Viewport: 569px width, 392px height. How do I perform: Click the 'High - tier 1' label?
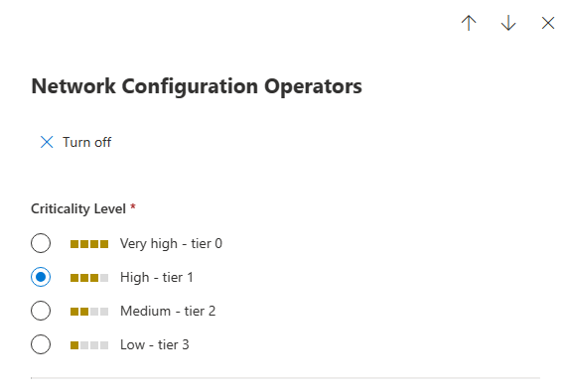pos(157,278)
